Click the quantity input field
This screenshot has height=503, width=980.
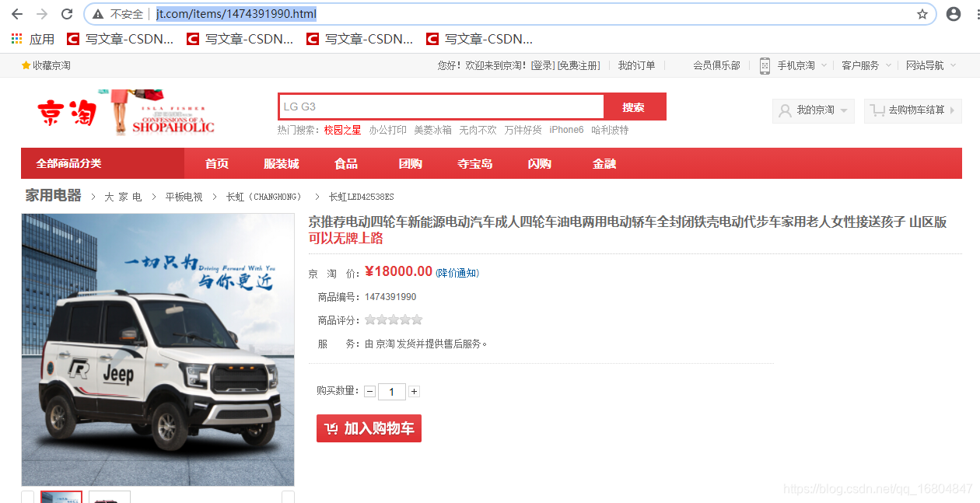click(392, 392)
